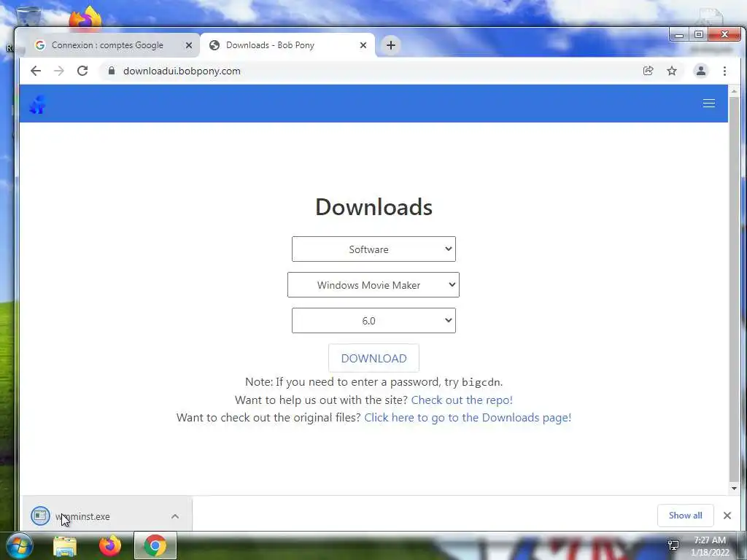Open the Software category dropdown

tap(373, 249)
